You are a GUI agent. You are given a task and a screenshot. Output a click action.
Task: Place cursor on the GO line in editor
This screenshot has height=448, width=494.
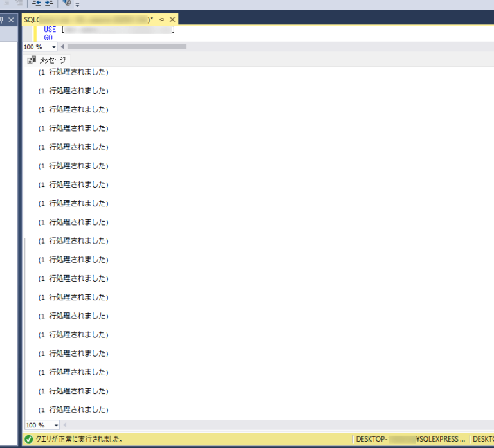[x=48, y=38]
